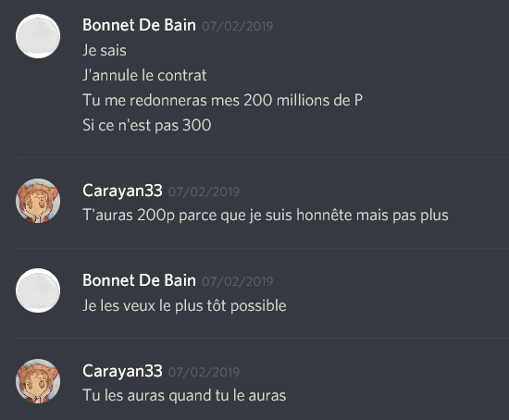
Task: Open Carayan33 avatar beside "T'auras 200p" message
Action: point(38,201)
